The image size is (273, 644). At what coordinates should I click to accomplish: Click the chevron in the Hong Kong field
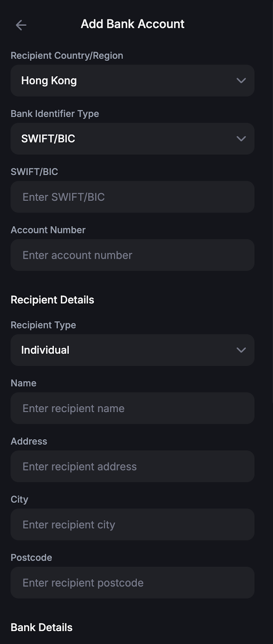pyautogui.click(x=241, y=80)
